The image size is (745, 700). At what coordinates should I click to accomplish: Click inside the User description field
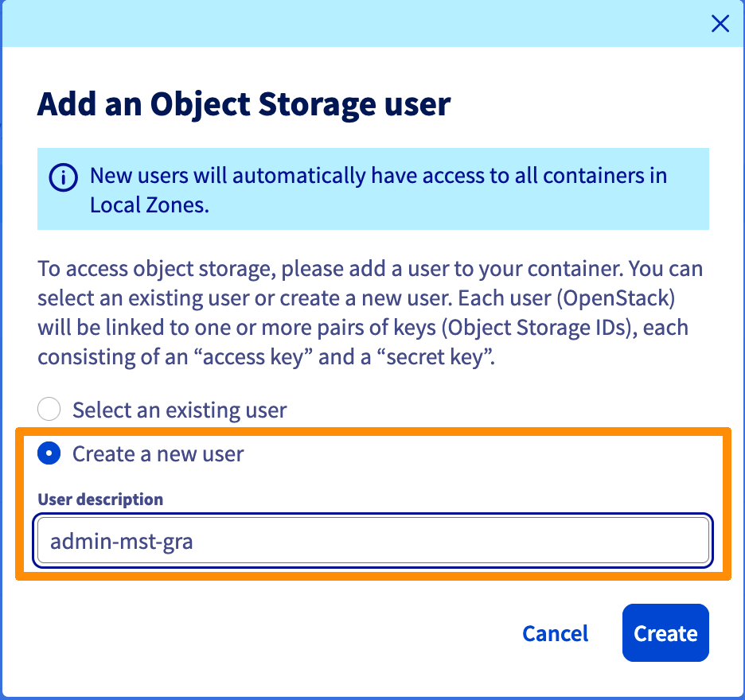(x=372, y=541)
